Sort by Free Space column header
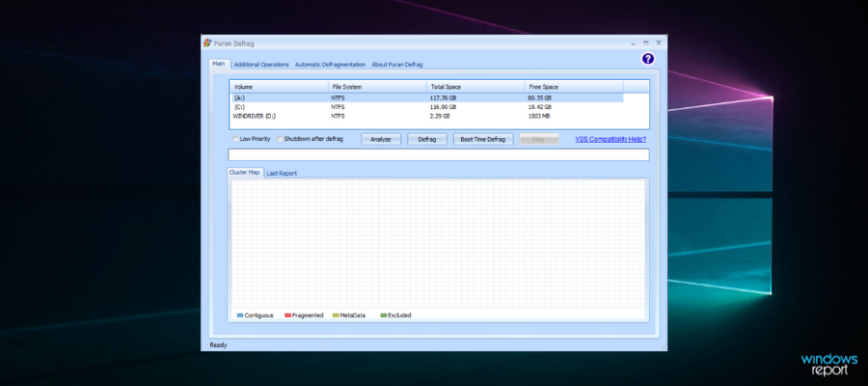This screenshot has height=386, width=868. 574,87
